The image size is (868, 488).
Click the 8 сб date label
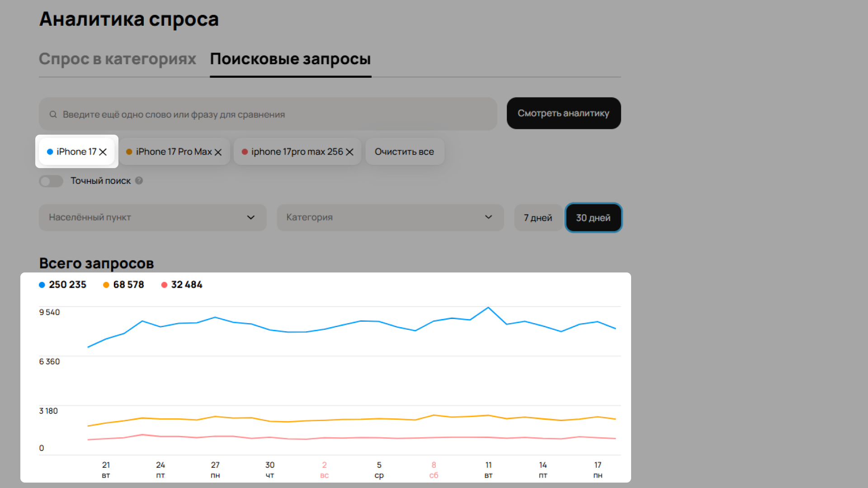coord(434,470)
